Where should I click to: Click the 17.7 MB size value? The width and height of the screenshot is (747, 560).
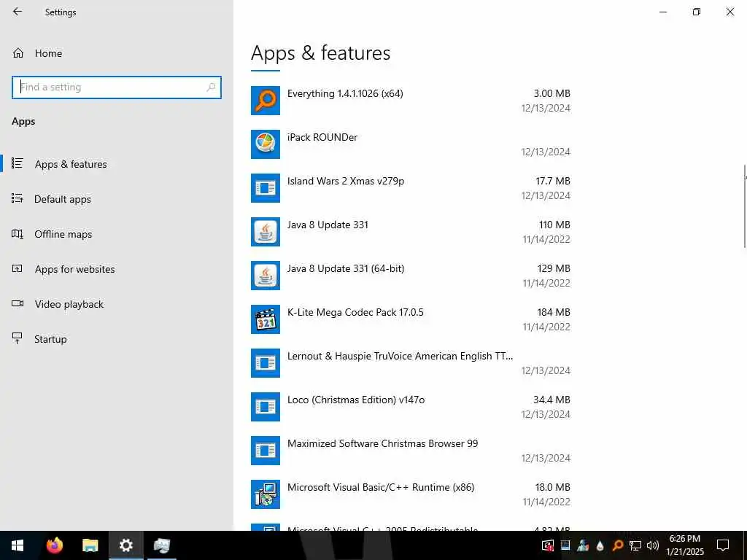pos(553,181)
